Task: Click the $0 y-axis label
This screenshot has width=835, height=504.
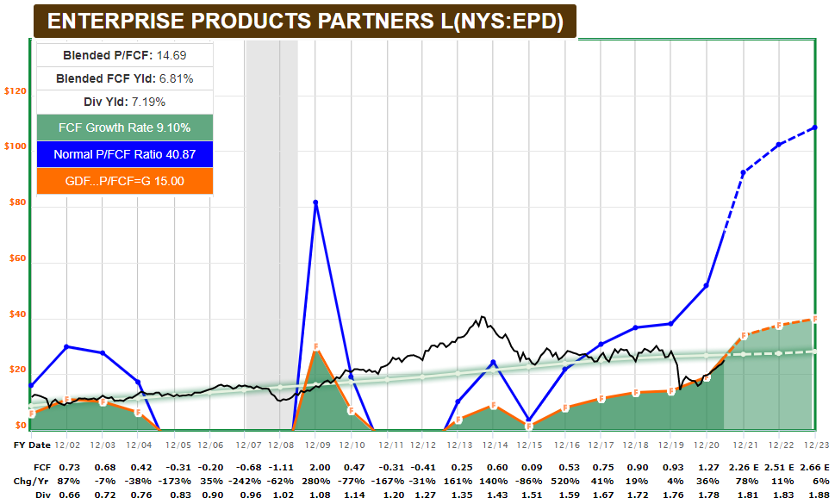Action: 20,426
